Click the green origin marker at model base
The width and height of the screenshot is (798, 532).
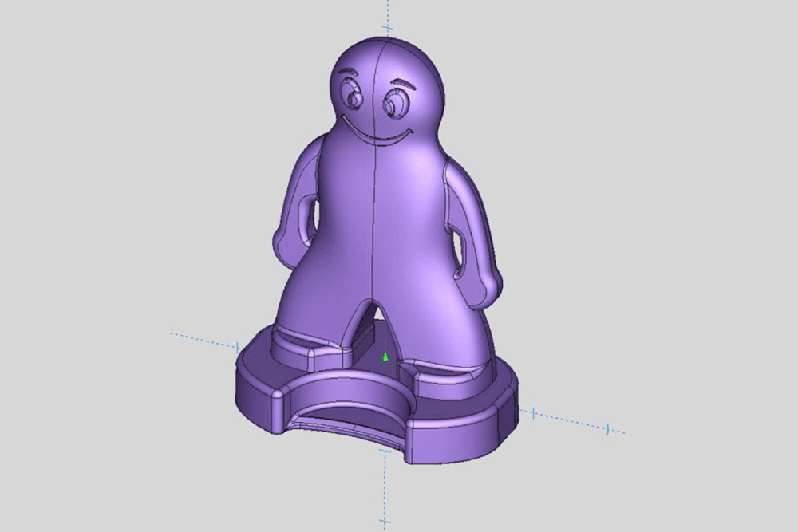coord(385,356)
